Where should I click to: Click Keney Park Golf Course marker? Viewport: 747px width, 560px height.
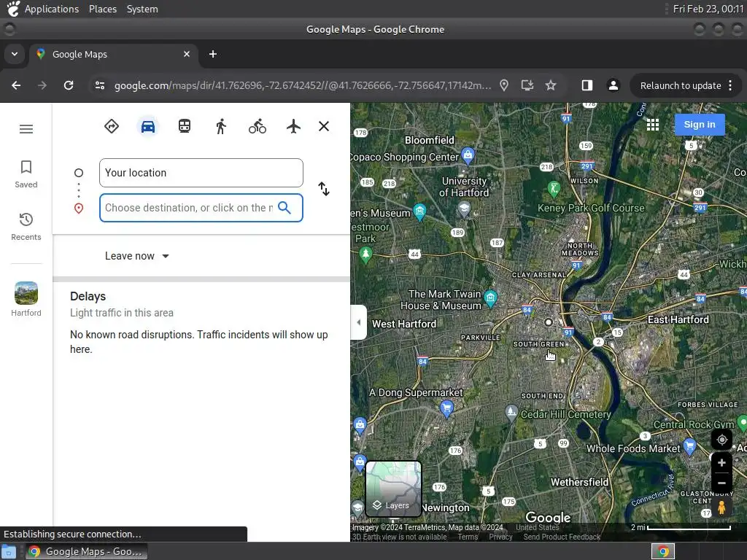point(553,189)
